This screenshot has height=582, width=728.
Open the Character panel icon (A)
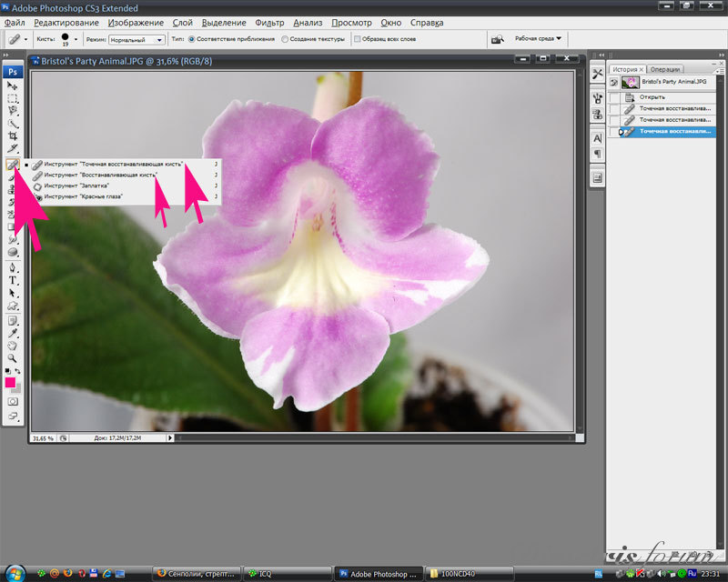click(598, 138)
